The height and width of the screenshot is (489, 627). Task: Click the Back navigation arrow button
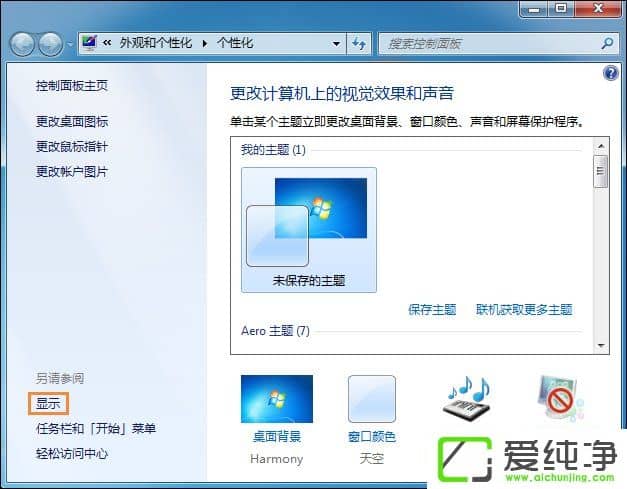tap(22, 43)
